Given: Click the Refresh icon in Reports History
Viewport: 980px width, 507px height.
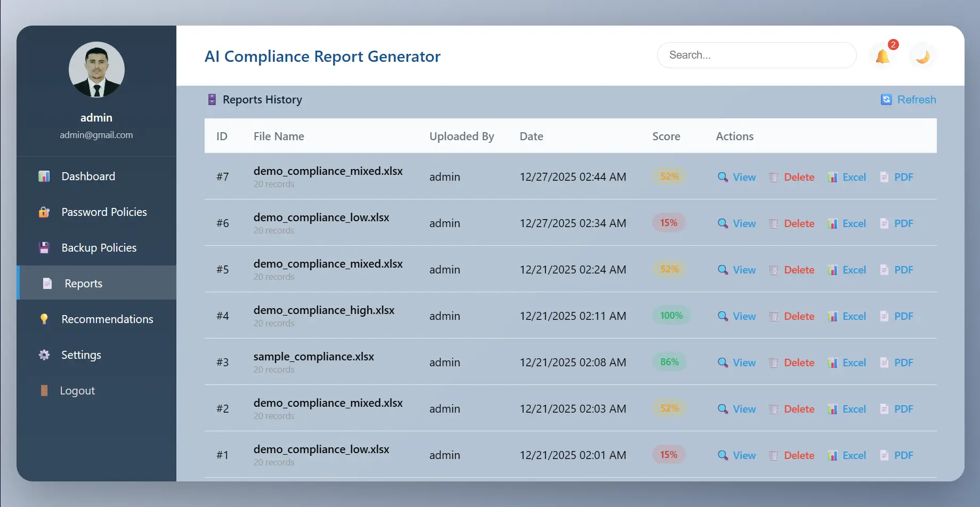Looking at the screenshot, I should pos(886,100).
